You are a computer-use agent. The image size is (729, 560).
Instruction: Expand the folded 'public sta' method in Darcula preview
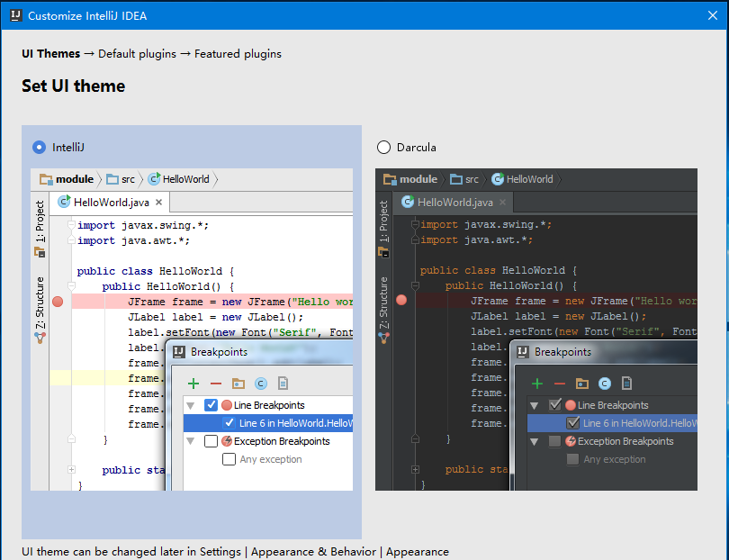point(415,469)
